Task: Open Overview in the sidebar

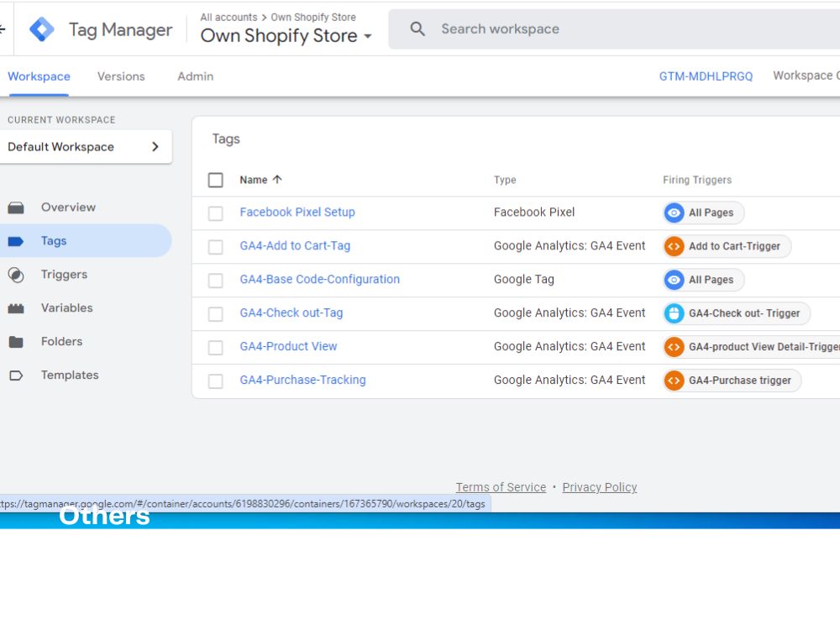Action: coord(68,207)
